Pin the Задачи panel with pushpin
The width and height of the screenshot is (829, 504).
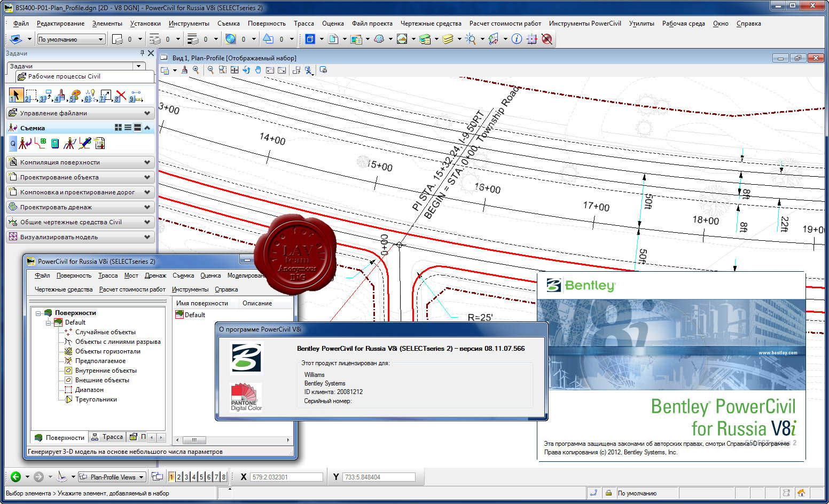click(142, 53)
